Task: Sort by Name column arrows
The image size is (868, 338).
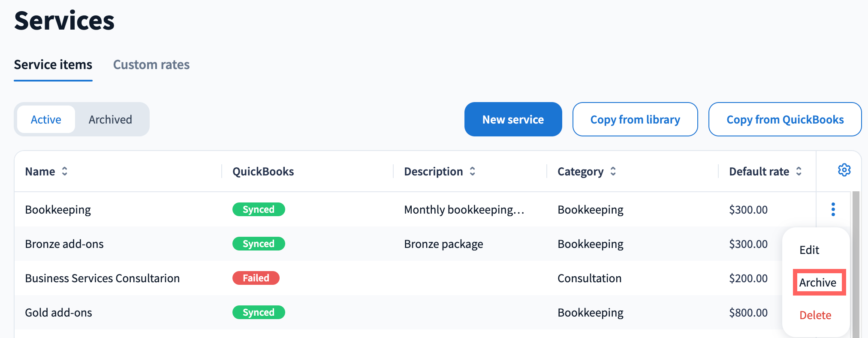Action: (x=64, y=172)
